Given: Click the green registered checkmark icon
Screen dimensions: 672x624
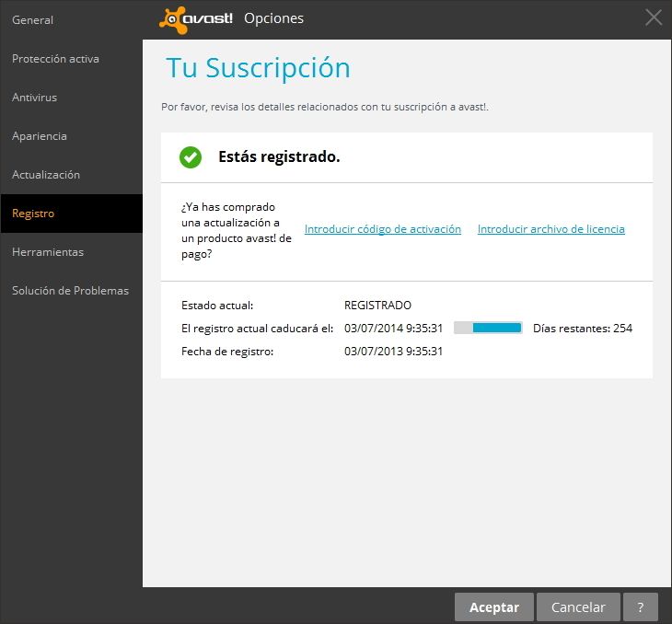Looking at the screenshot, I should coord(191,157).
